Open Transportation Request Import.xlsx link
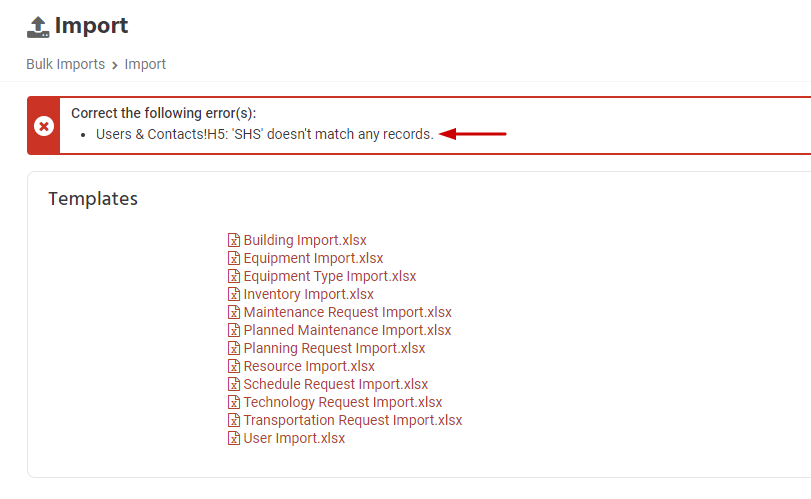 click(352, 420)
